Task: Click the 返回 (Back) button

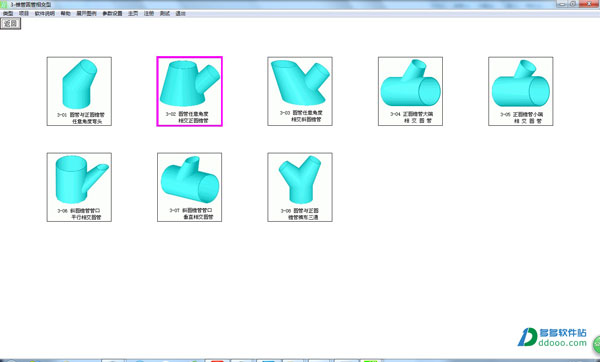Action: click(10, 24)
